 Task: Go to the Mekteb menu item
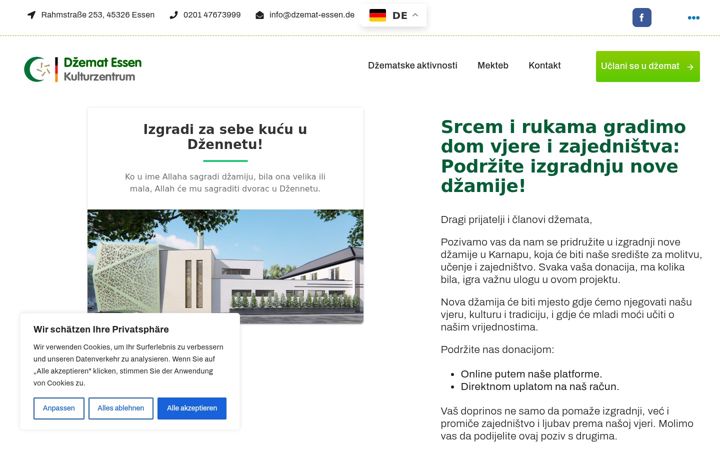point(493,66)
